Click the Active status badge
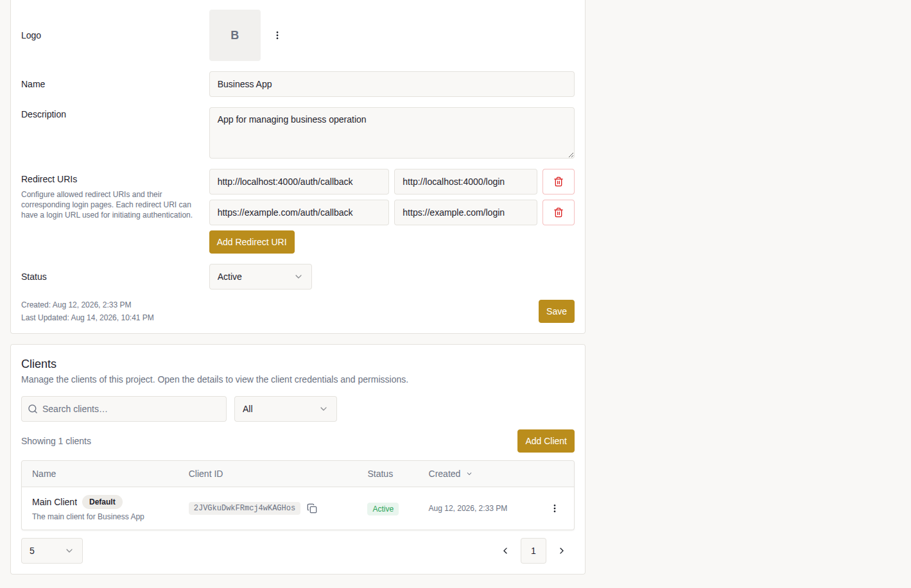Image resolution: width=911 pixels, height=588 pixels. click(383, 509)
